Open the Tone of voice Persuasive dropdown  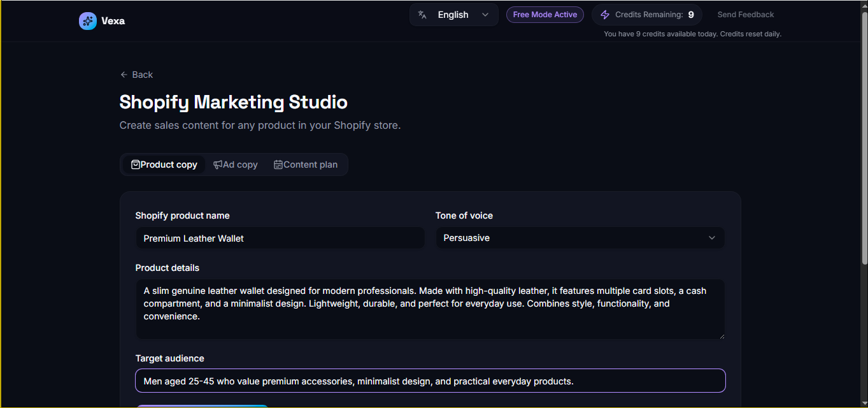pyautogui.click(x=580, y=238)
